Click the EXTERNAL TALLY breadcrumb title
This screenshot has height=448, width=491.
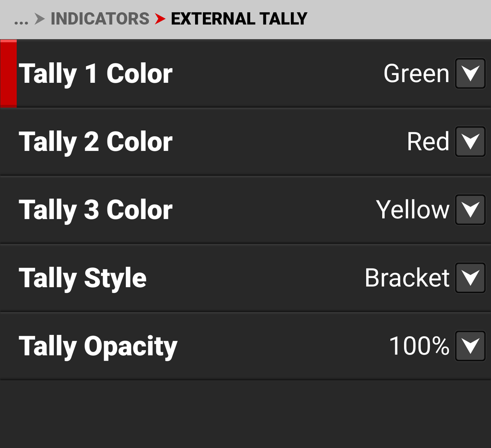coord(239,19)
